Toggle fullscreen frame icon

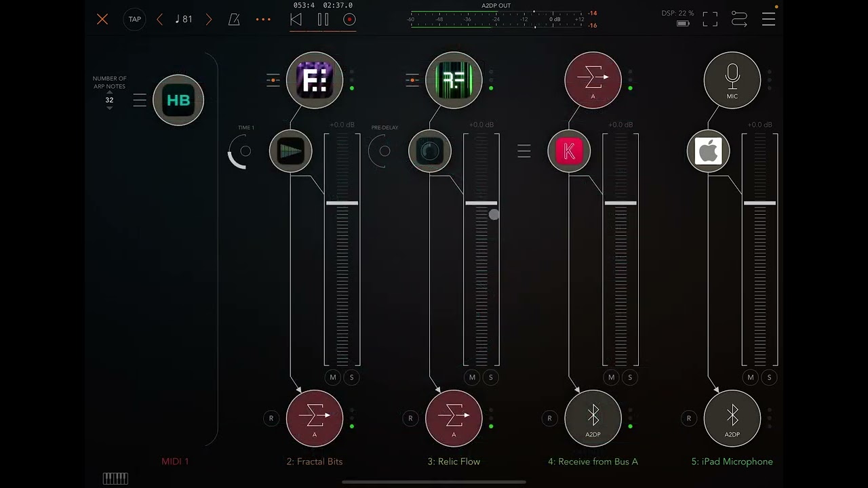pyautogui.click(x=710, y=19)
